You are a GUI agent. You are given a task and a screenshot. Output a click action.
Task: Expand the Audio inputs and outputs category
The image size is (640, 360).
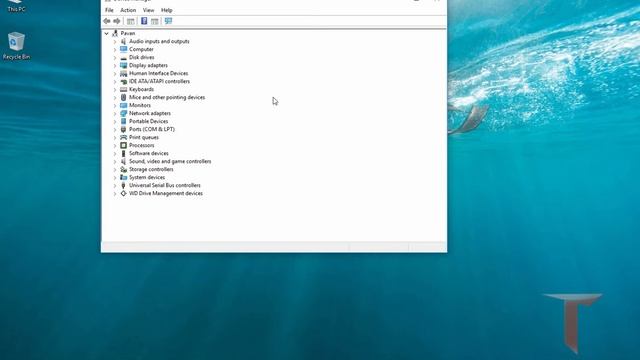coord(115,42)
